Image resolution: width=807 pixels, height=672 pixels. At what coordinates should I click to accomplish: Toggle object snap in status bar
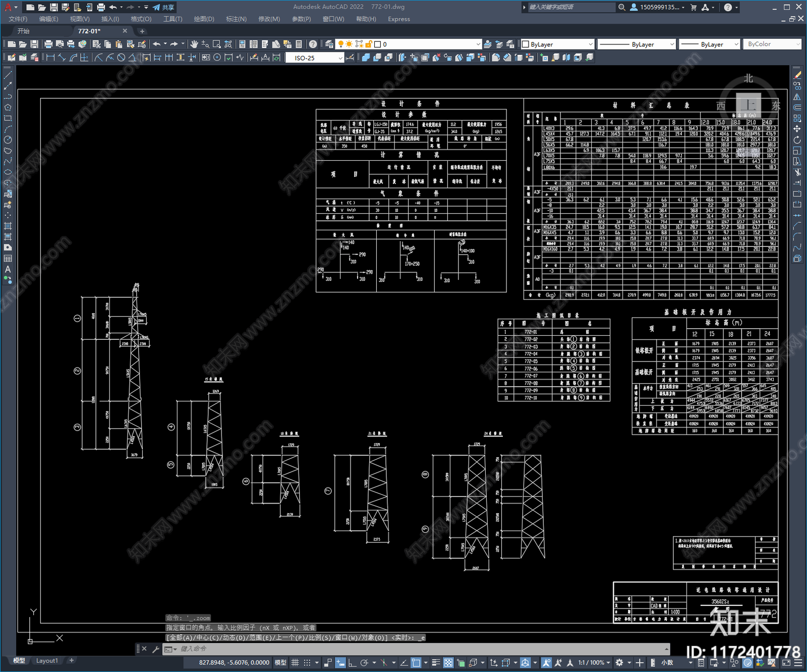click(x=416, y=662)
